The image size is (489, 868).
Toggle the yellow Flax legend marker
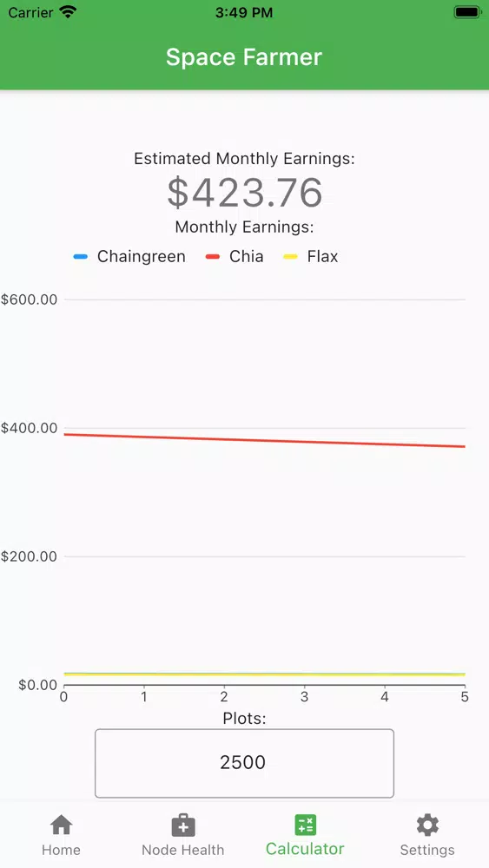[x=291, y=257]
